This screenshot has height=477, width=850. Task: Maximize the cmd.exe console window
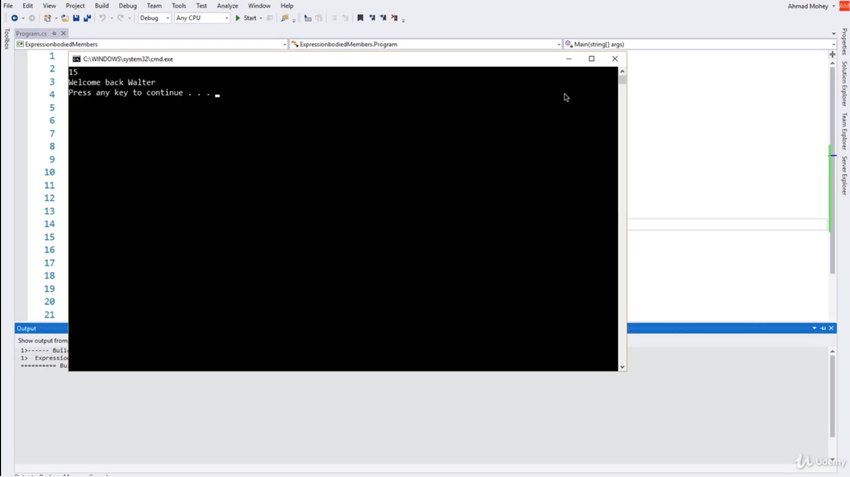[x=591, y=59]
